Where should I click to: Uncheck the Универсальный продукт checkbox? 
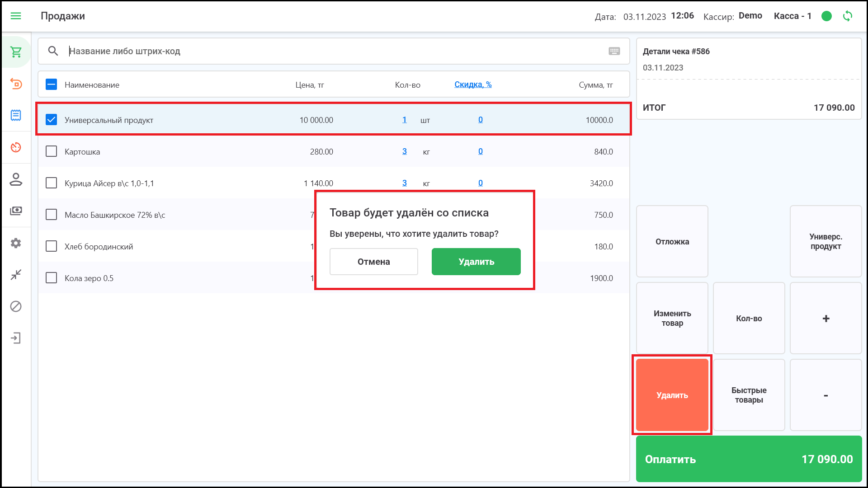coord(52,120)
